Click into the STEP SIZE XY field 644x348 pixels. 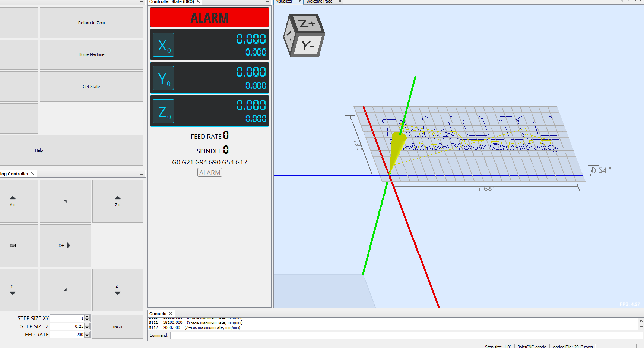67,318
